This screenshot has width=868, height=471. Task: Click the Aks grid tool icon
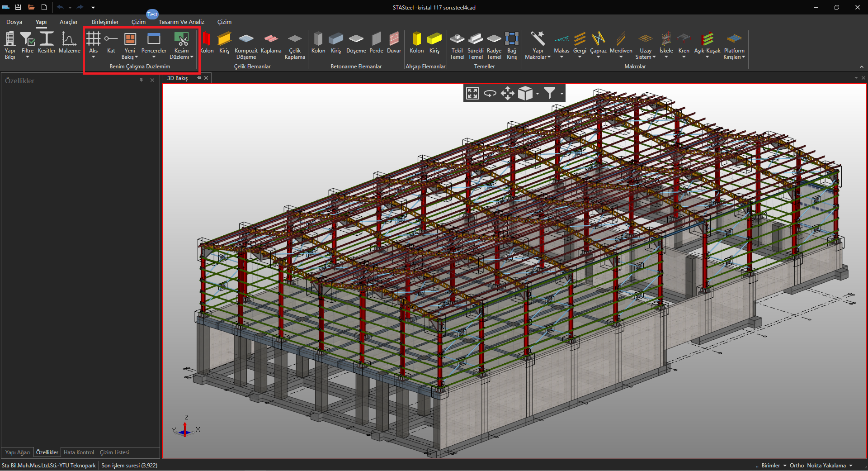pos(93,39)
